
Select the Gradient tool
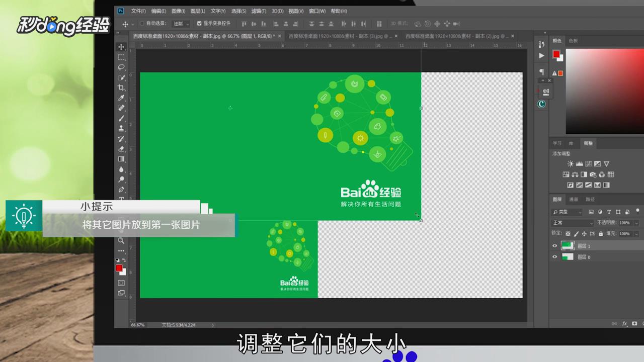(x=121, y=159)
